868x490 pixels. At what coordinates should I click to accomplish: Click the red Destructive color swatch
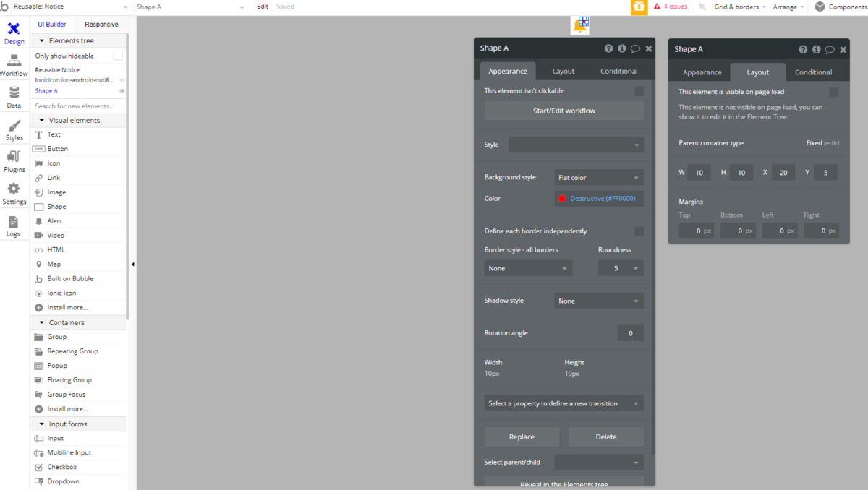pyautogui.click(x=562, y=199)
